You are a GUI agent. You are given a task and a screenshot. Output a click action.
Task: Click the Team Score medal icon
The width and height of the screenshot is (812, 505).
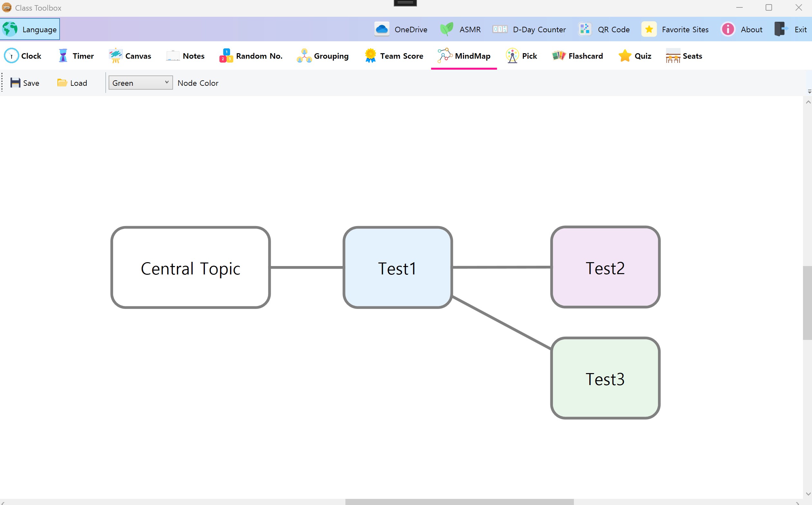pos(371,56)
